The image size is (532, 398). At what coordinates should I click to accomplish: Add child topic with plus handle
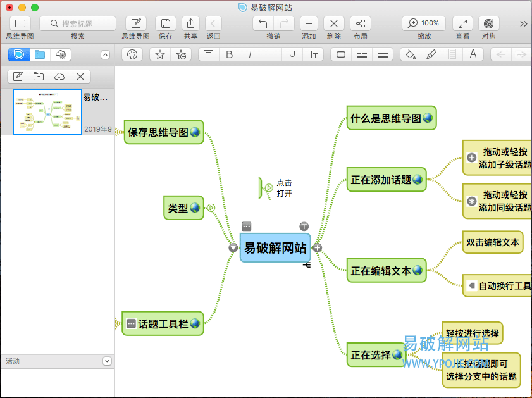tap(317, 247)
